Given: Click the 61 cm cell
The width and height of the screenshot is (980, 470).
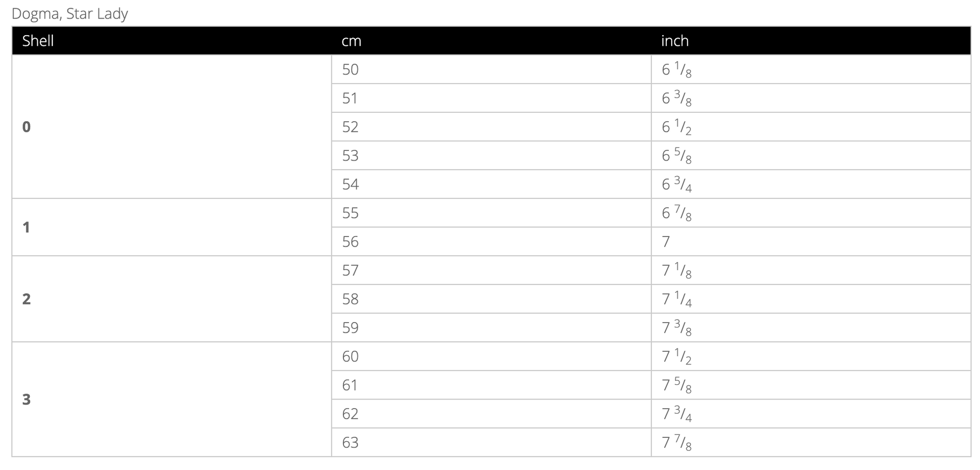Looking at the screenshot, I should [x=351, y=385].
